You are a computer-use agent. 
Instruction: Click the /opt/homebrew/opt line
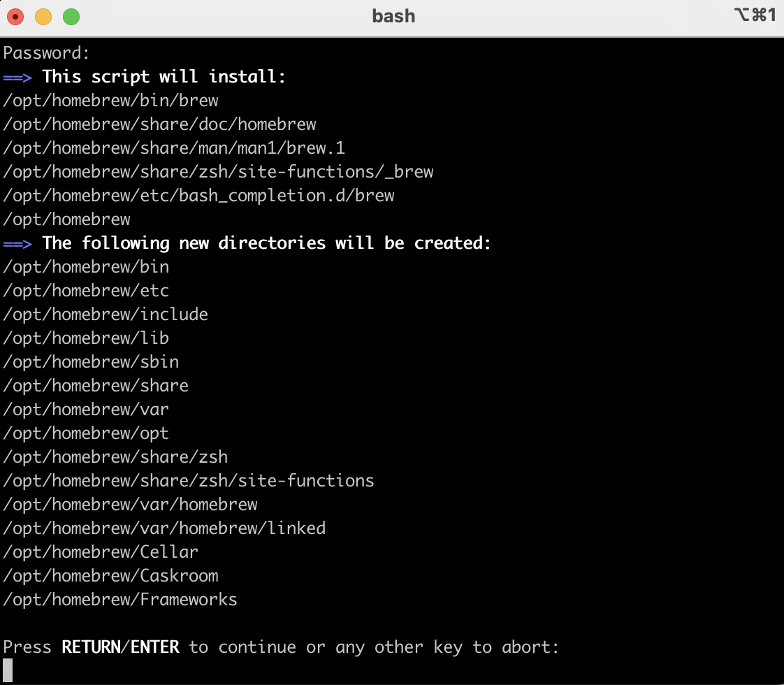point(86,433)
